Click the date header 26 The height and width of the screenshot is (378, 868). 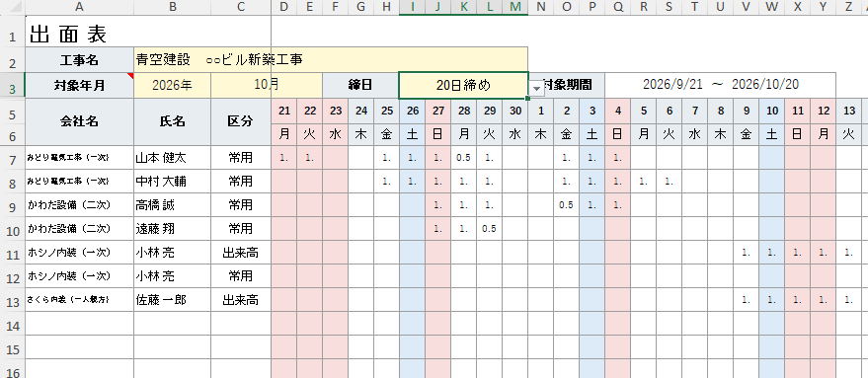coord(413,112)
